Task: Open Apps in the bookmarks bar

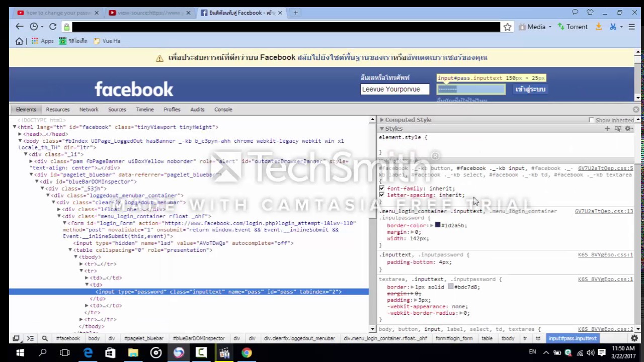Action: 42,41
